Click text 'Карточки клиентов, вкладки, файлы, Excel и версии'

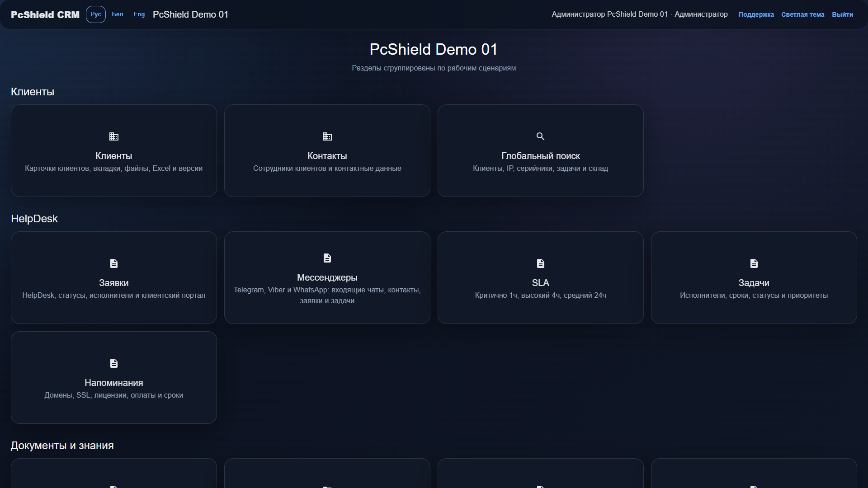click(114, 169)
